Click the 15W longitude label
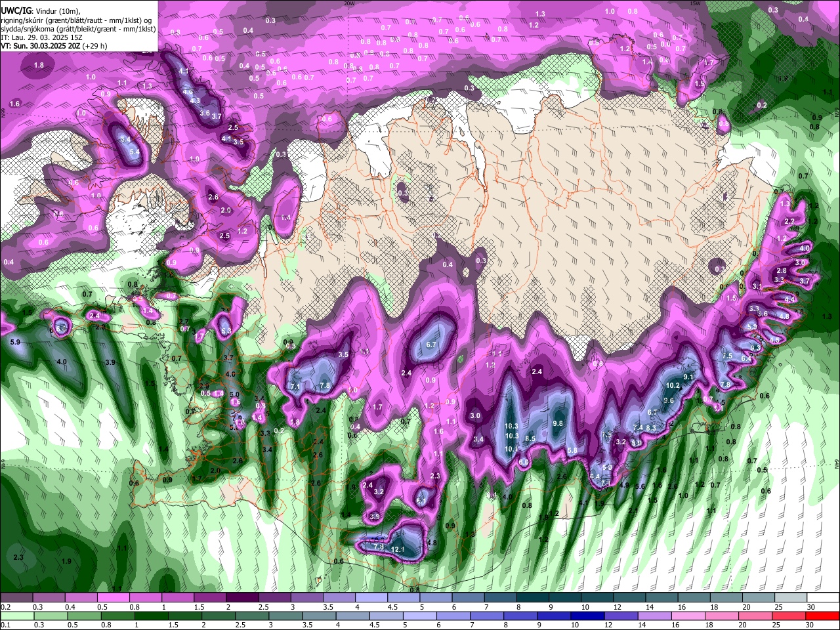The width and height of the screenshot is (840, 630). pyautogui.click(x=694, y=3)
